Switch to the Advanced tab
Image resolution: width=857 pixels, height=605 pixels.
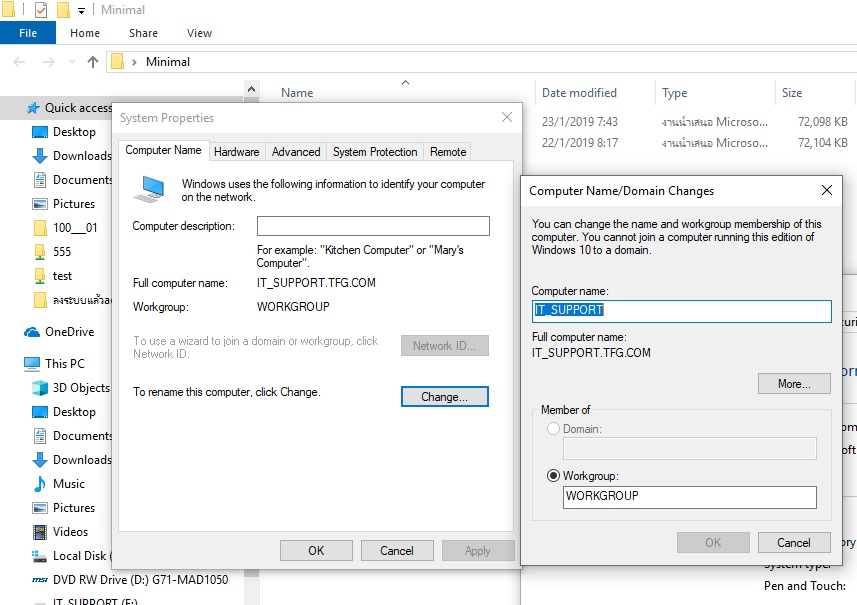tap(296, 152)
